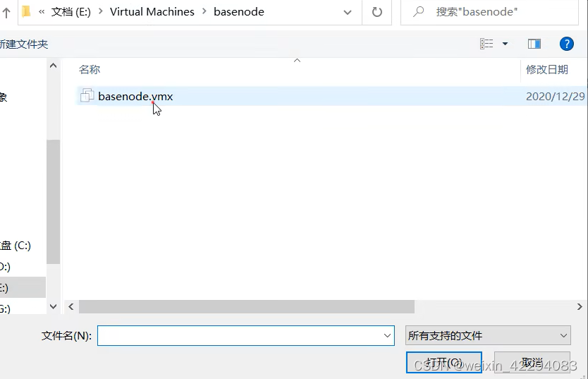Select the G: drive in navigation pane
Viewport: 588px width, 379px height.
point(5,309)
